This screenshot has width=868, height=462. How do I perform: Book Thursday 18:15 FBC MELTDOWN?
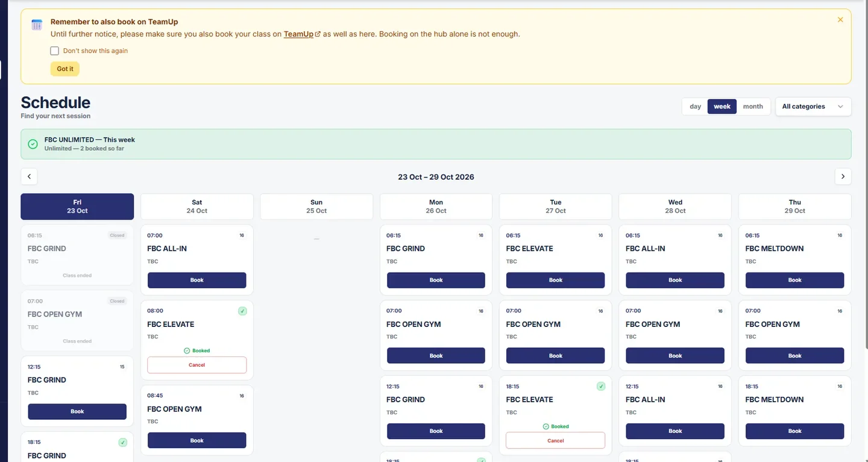795,431
